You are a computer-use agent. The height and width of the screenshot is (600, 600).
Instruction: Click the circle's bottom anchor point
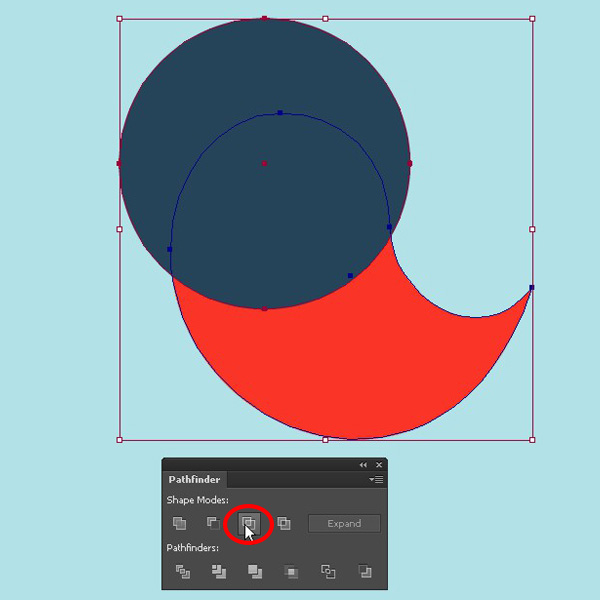[264, 309]
